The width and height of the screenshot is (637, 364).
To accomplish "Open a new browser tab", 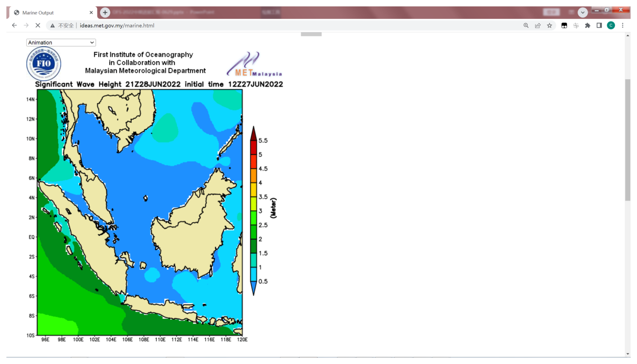I will click(x=105, y=12).
